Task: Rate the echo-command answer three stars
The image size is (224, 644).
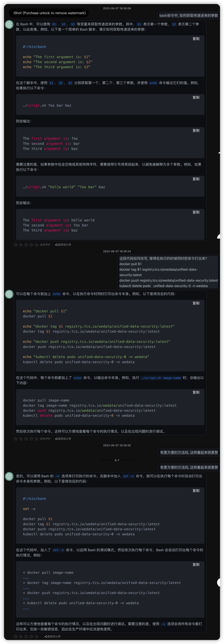Action: pyautogui.click(x=26, y=439)
